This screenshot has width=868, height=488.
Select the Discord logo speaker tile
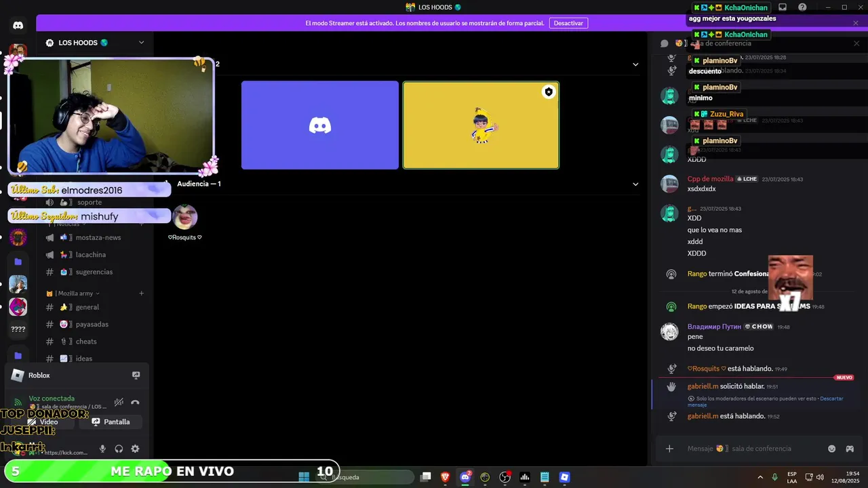tap(320, 125)
